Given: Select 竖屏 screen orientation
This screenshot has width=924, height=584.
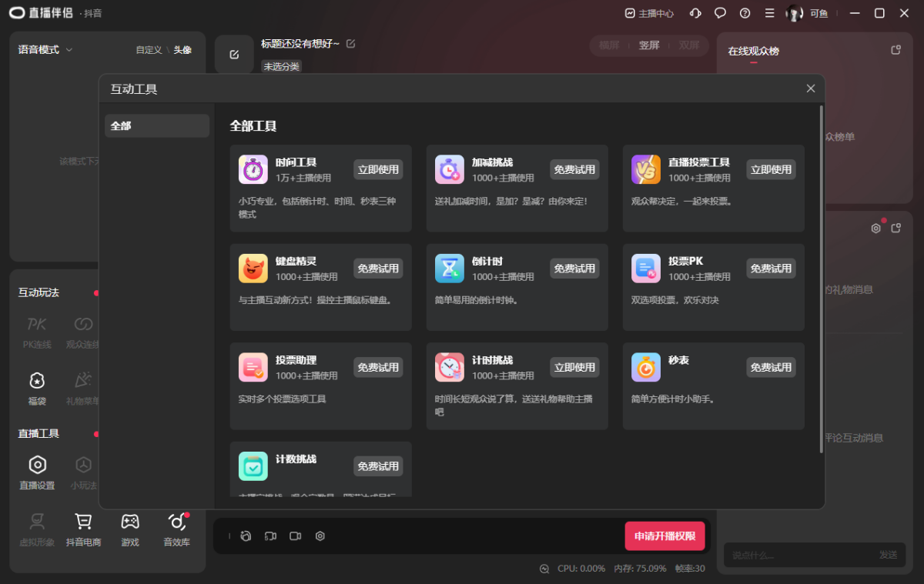Looking at the screenshot, I should pyautogui.click(x=649, y=45).
